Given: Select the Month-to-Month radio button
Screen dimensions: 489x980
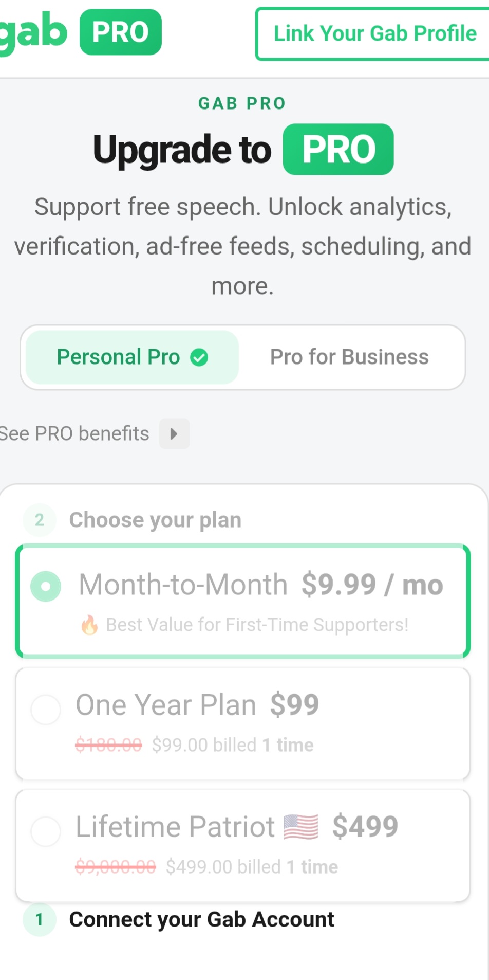Looking at the screenshot, I should 46,586.
